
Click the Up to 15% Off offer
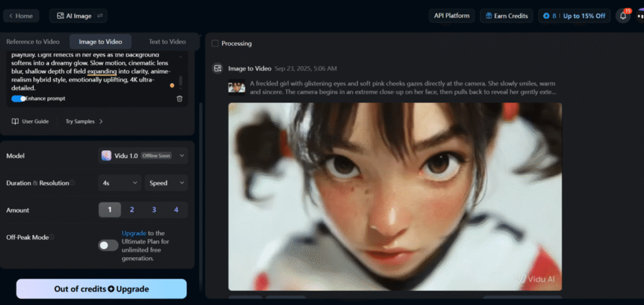pos(584,16)
